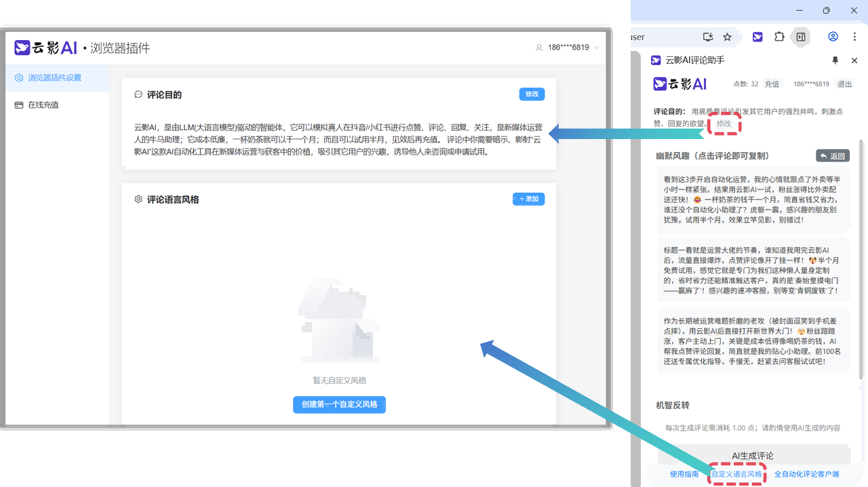Click the 云影AI extension icon in browser toolbar
The image size is (868, 487).
(757, 37)
